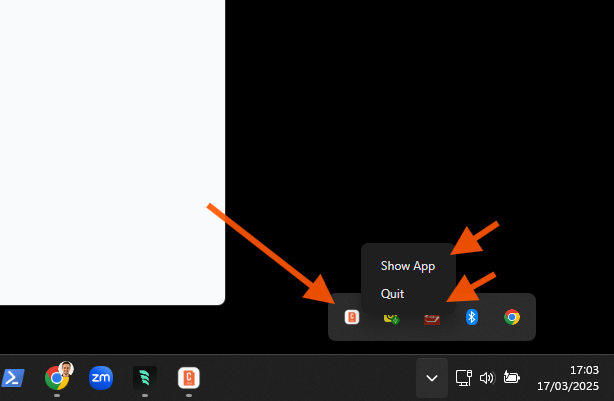Open the orange C app icon in tray overflow
Viewport: 614px width, 401px height.
(352, 317)
